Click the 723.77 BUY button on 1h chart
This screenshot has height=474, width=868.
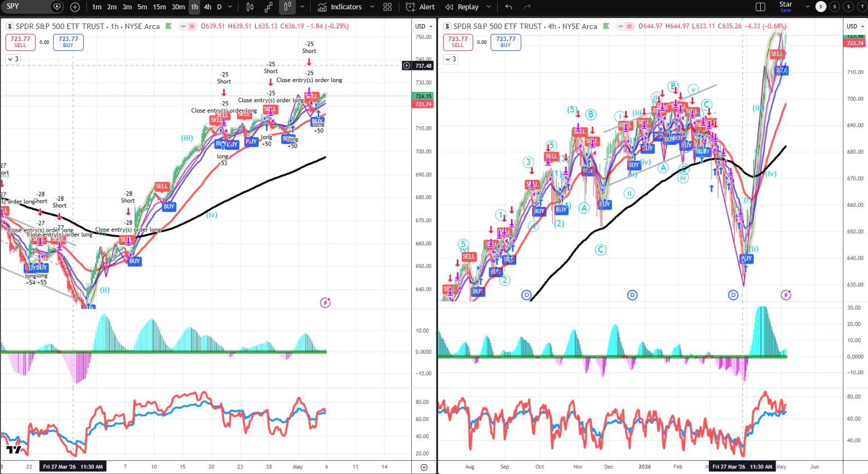coord(68,42)
